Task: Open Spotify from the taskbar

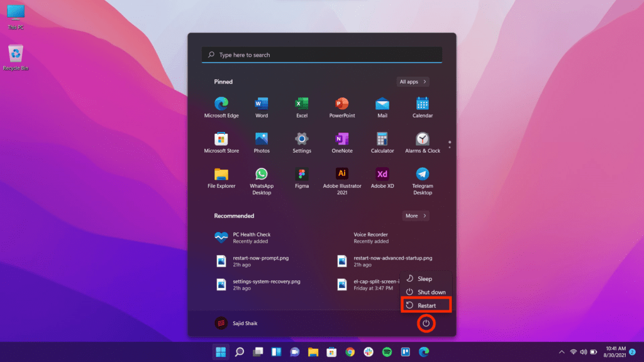Action: pos(387,352)
